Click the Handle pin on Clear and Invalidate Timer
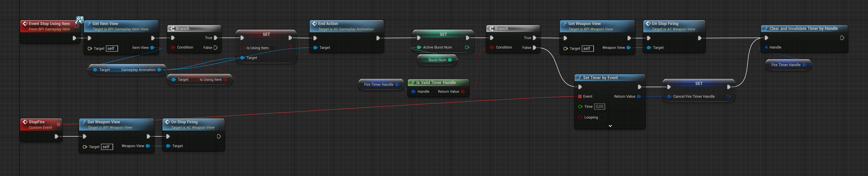Screen dimensions: 868x176 click(x=766, y=47)
